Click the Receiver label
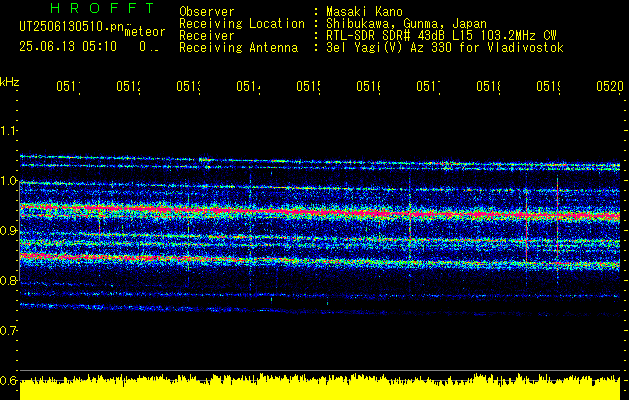Screen dimensions: 629x400 [x=207, y=36]
